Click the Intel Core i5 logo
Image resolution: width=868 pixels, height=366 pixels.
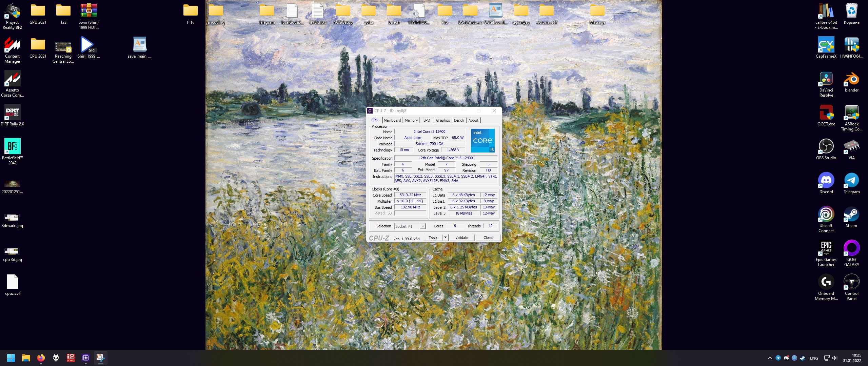tap(483, 141)
